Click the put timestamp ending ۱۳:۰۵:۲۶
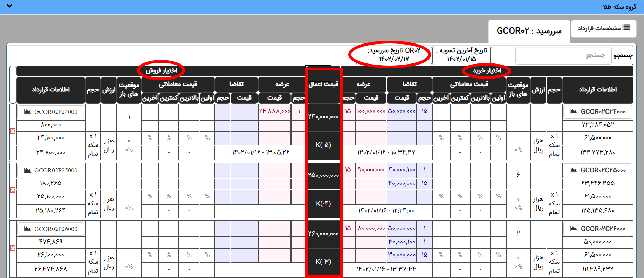Screen dimensions: 644x278 (x=260, y=152)
